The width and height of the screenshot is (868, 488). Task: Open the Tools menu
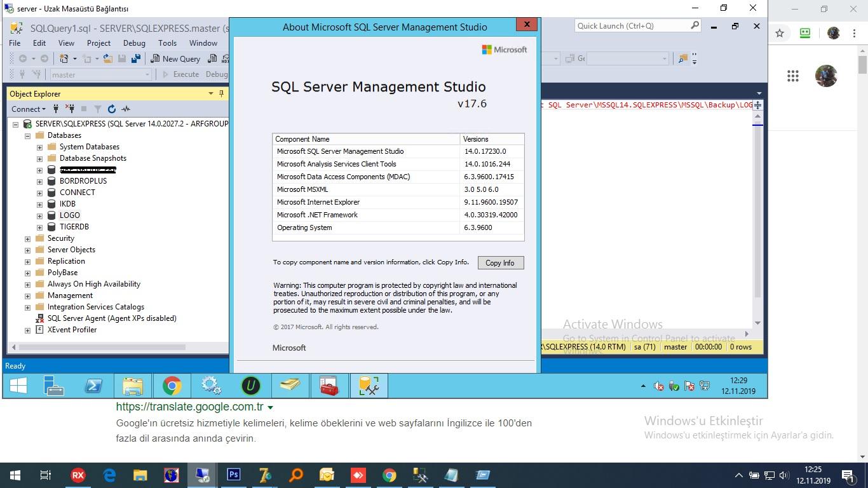pyautogui.click(x=167, y=43)
